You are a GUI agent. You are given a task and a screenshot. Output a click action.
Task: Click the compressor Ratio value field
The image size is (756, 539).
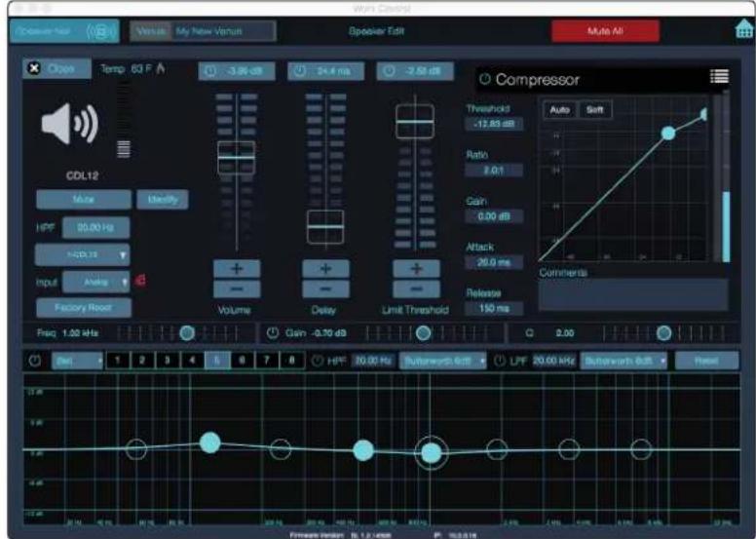tap(494, 171)
